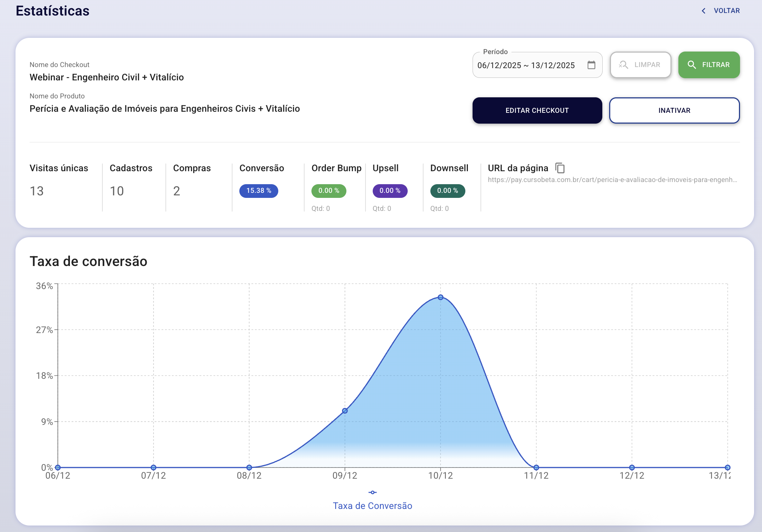Select the 08/12 data point on chart
The width and height of the screenshot is (762, 532).
pyautogui.click(x=249, y=467)
